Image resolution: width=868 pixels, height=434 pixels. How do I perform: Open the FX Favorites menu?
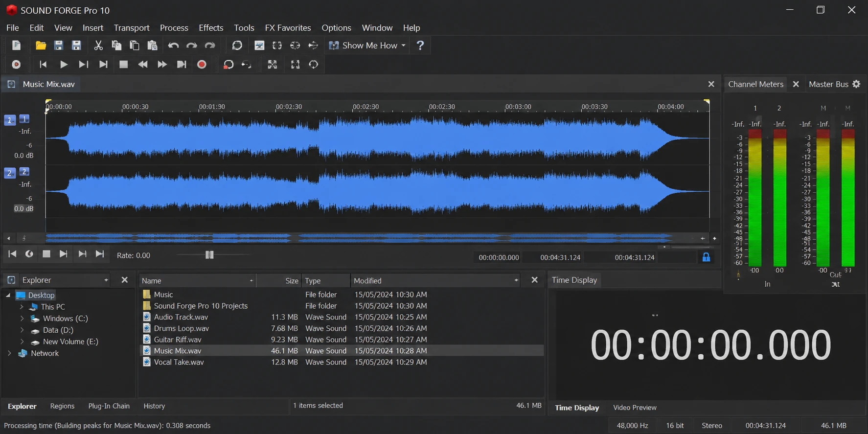(288, 28)
